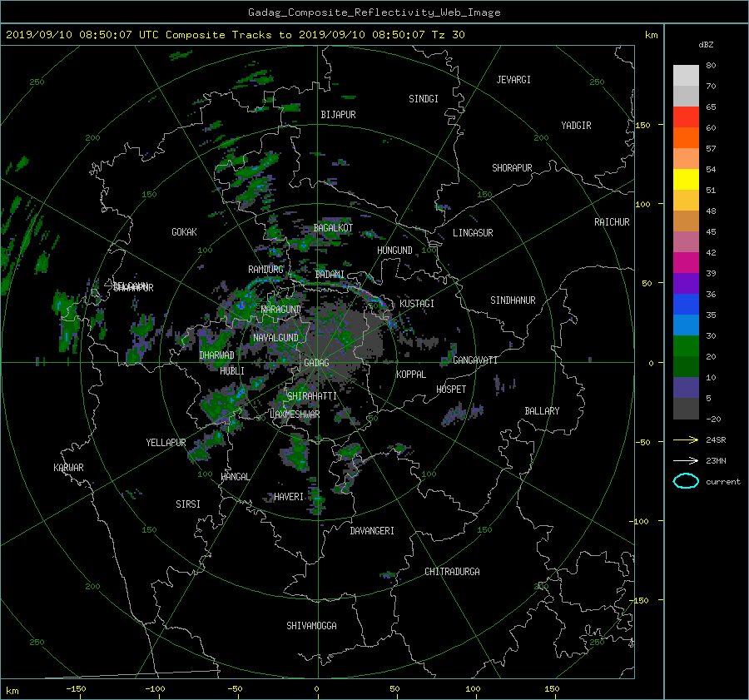Click the YADGIR city label

pyautogui.click(x=576, y=126)
